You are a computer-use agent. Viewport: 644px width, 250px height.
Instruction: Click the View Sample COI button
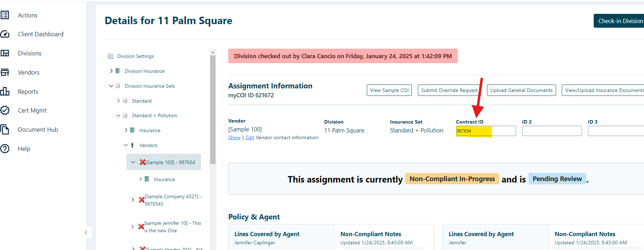389,90
